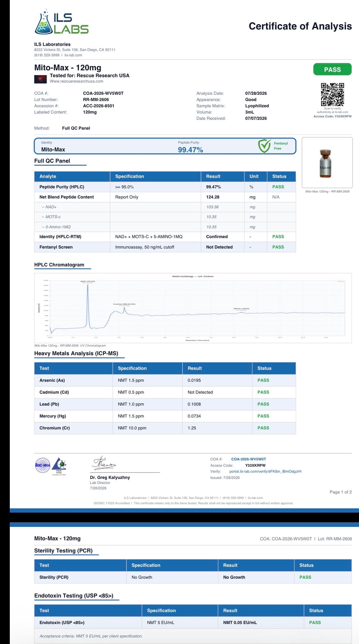Select the Accession # ACC-2026-8501 value

[99, 106]
